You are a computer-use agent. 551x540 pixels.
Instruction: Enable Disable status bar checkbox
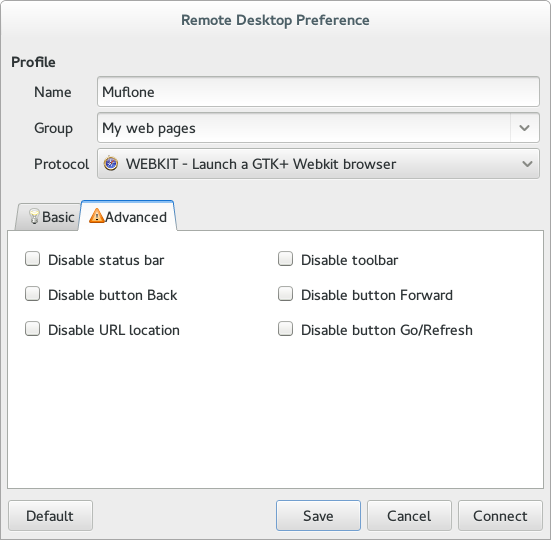[32, 259]
